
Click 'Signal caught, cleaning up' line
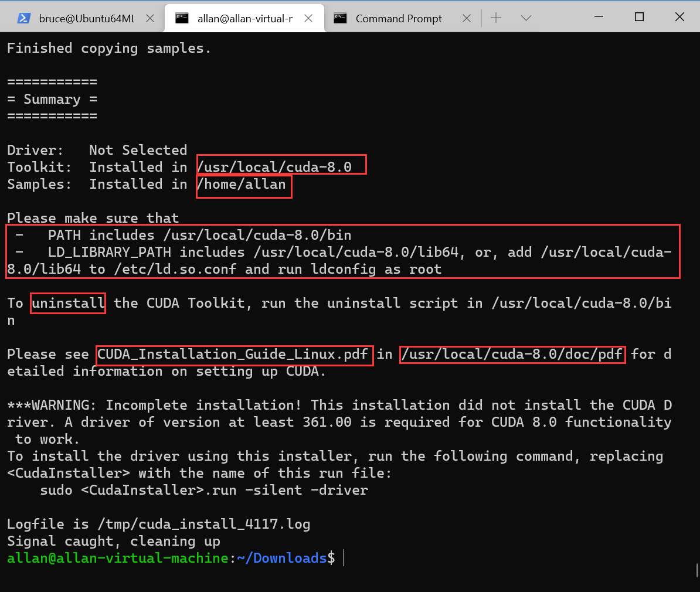click(113, 541)
